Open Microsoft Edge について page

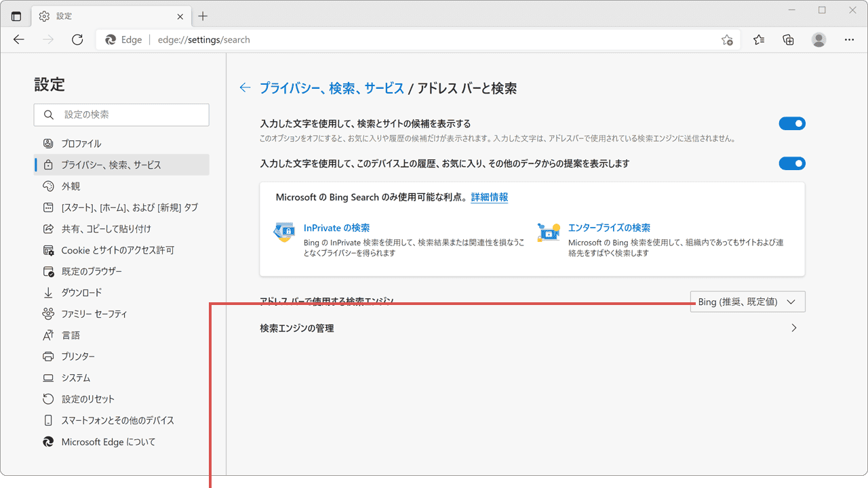(x=121, y=442)
